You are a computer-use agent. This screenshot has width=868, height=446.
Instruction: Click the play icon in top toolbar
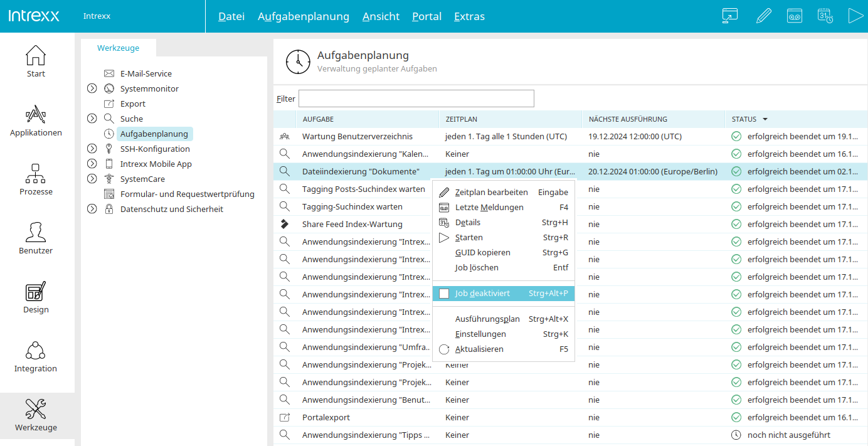(x=855, y=16)
